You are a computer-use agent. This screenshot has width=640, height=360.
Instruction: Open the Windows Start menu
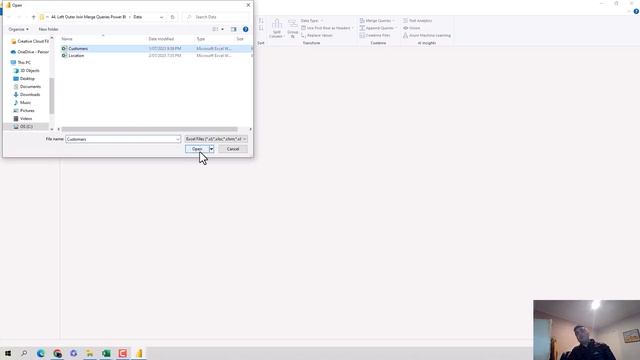(x=8, y=353)
